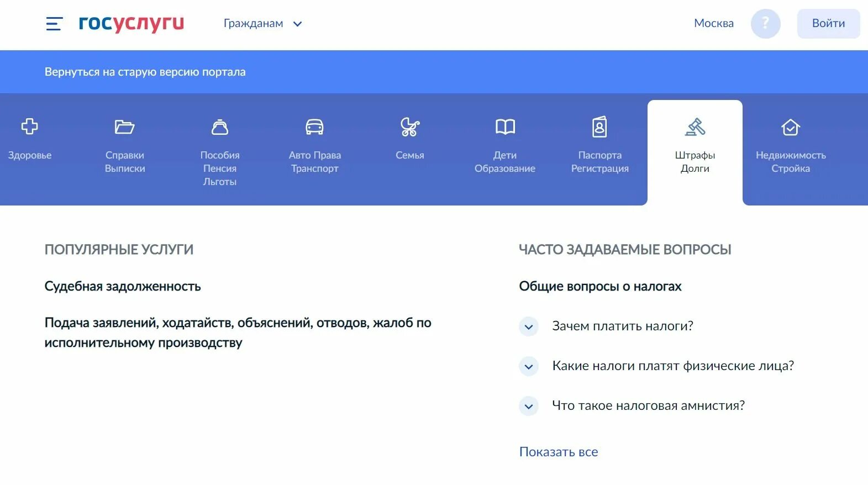Open question text 'Какие налоги платят физические лица?'
The width and height of the screenshot is (868, 485).
673,366
